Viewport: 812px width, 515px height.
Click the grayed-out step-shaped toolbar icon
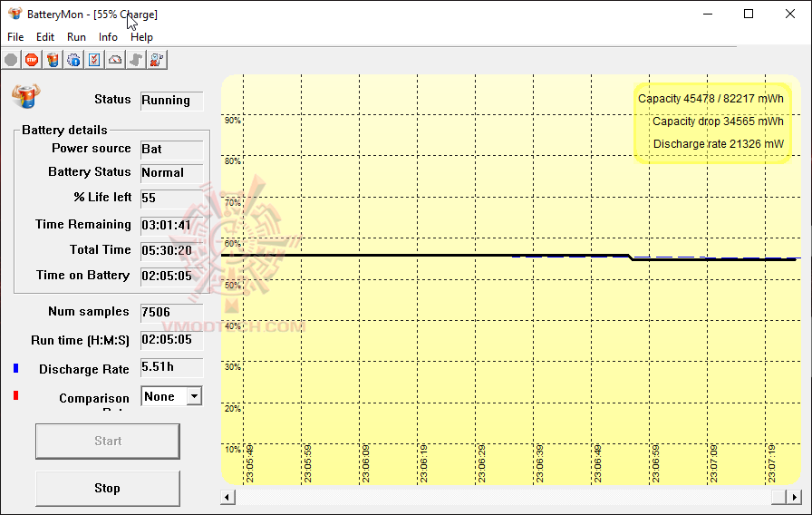136,60
